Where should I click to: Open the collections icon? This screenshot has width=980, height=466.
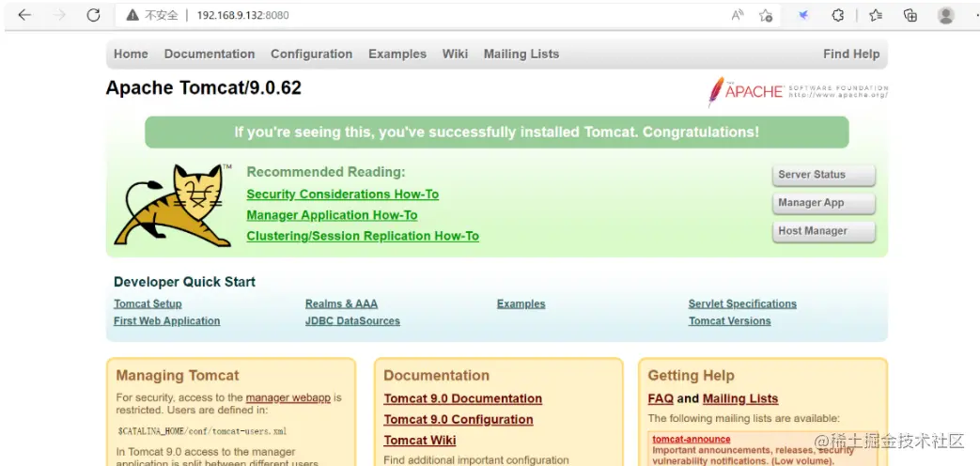pos(910,16)
